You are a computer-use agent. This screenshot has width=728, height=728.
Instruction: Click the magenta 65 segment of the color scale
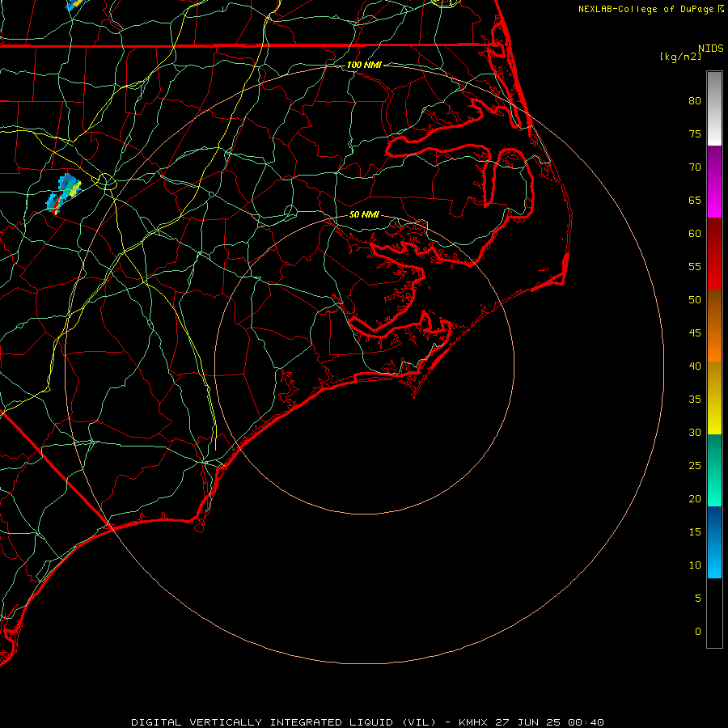(714, 201)
